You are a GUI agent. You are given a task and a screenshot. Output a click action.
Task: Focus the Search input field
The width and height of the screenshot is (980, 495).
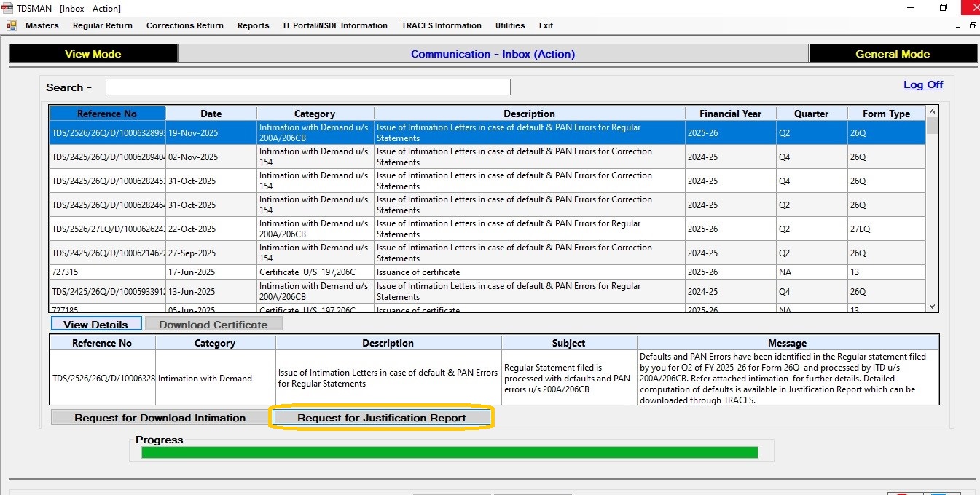(307, 87)
